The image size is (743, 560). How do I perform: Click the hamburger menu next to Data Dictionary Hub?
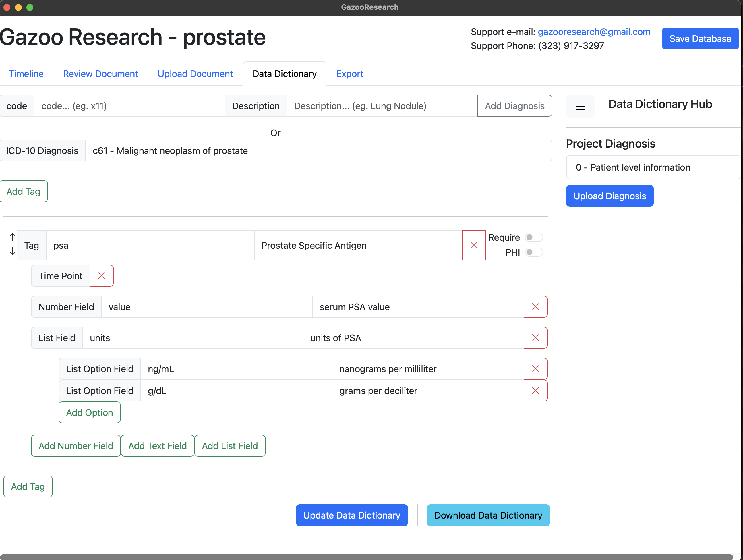(x=580, y=107)
